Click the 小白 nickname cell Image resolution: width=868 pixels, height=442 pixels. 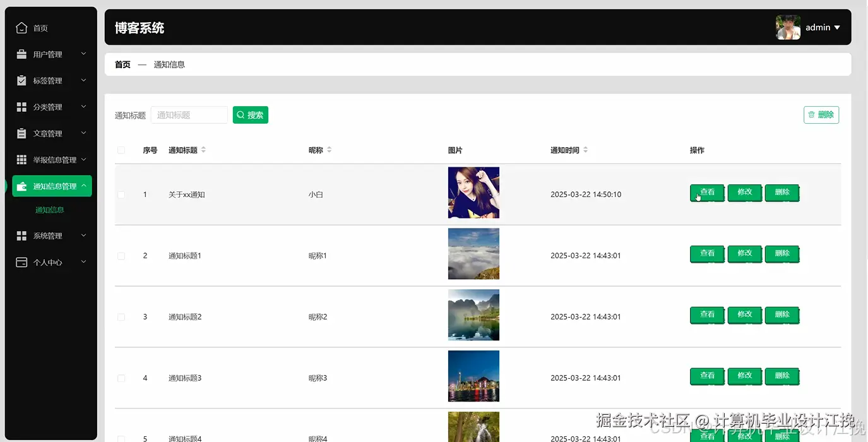[x=316, y=194]
